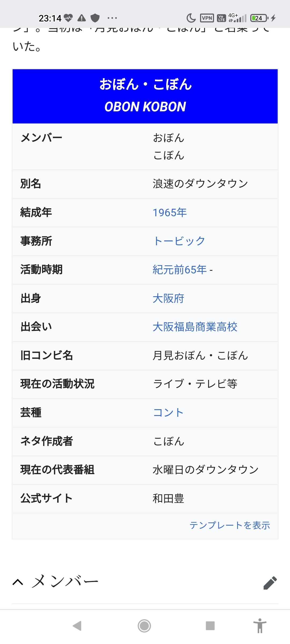The image size is (290, 644).
Task: Collapse the メンバー section chevron
Action: coord(18,582)
